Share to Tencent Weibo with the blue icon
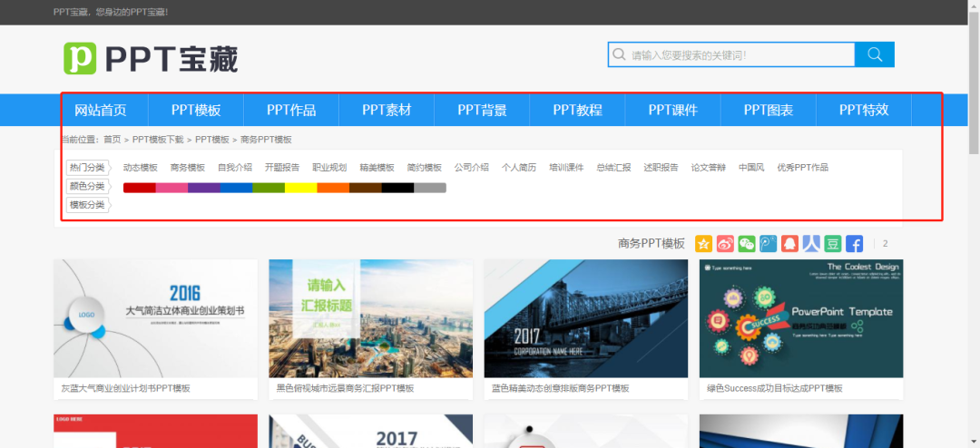The width and height of the screenshot is (980, 448). click(769, 244)
